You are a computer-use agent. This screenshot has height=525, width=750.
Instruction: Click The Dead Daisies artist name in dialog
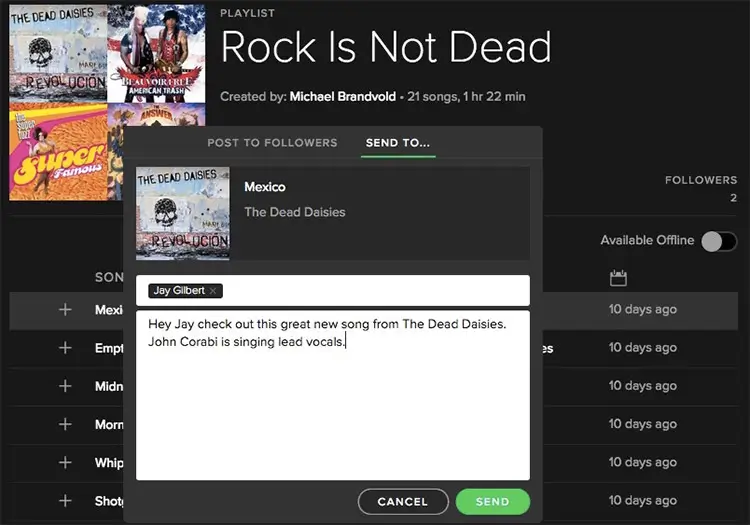[x=295, y=212]
